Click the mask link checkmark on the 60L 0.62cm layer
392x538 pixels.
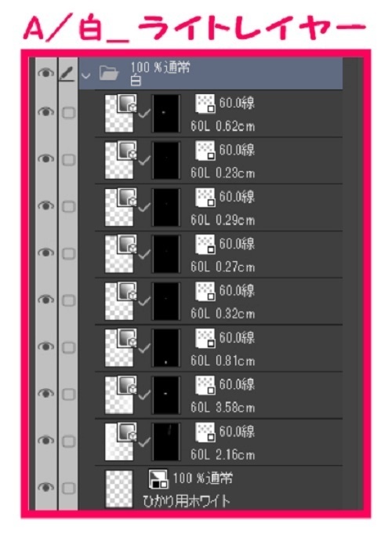point(144,114)
